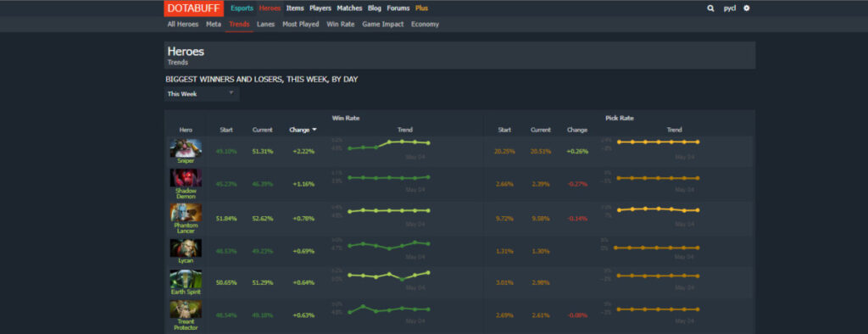Screen dimensions: 868x334
Task: Open the Phantom Lancer name link
Action: coord(186,228)
